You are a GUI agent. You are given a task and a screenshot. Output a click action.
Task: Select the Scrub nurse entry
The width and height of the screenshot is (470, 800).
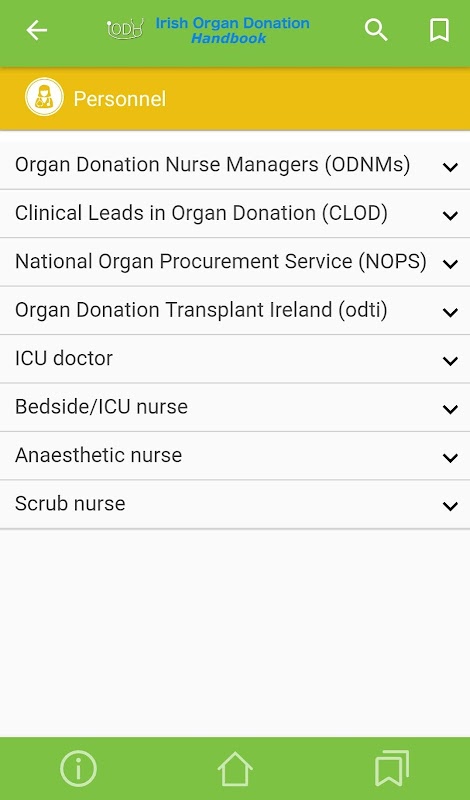pyautogui.click(x=235, y=504)
